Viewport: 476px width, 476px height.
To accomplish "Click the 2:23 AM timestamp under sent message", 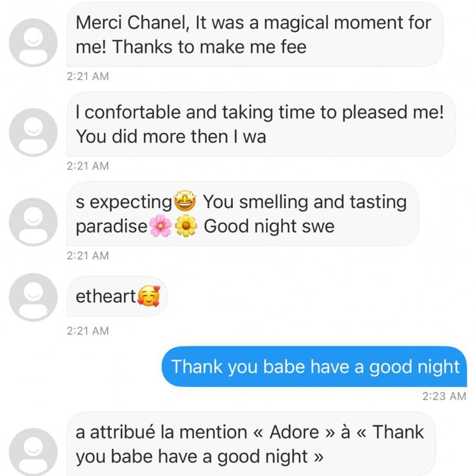I will pos(444,396).
